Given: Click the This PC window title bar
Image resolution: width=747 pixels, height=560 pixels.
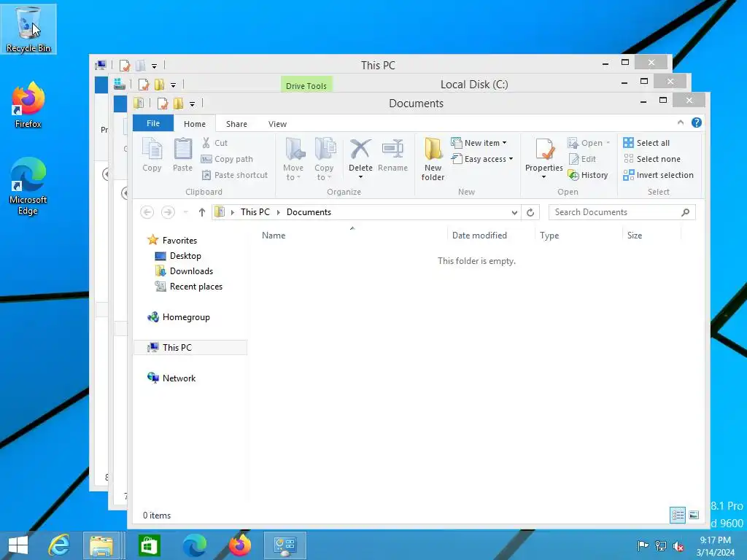Looking at the screenshot, I should [x=378, y=65].
